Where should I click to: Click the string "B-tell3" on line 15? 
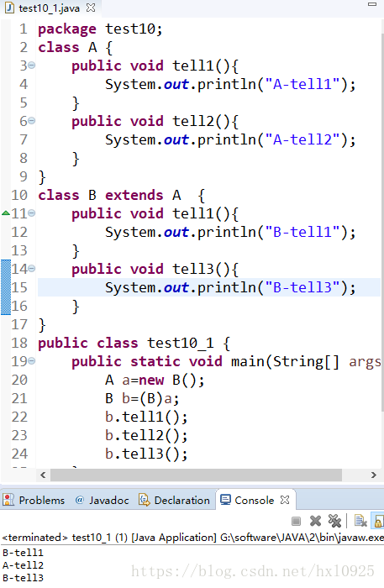pyautogui.click(x=303, y=287)
